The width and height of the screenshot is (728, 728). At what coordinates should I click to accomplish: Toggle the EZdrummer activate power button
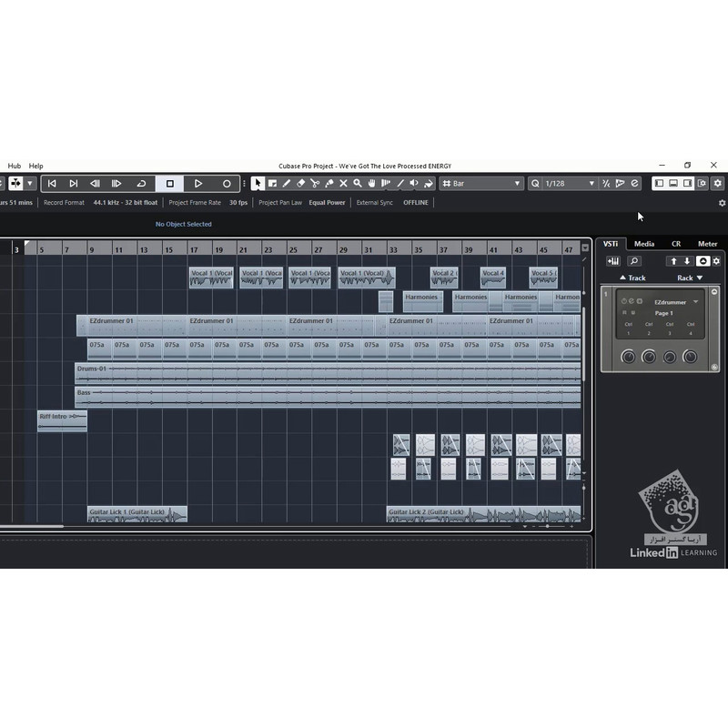pos(623,301)
